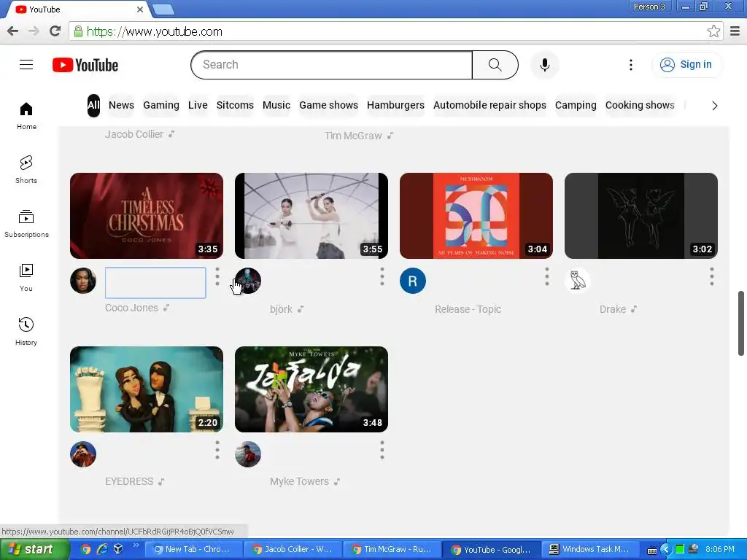Open the Release - Topic channel link

coord(468,309)
